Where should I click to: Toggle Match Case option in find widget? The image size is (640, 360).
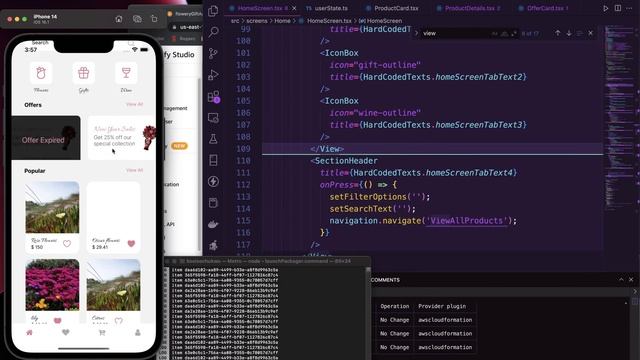[x=495, y=33]
